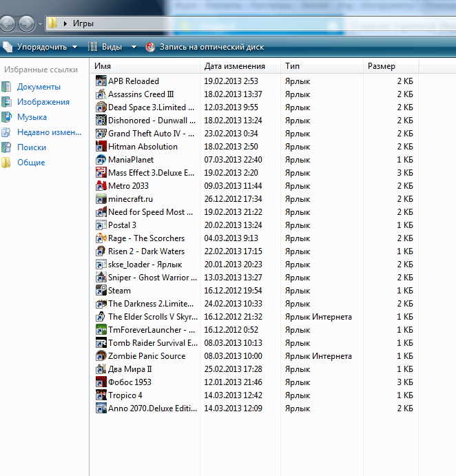The image size is (456, 476).
Task: Click the Metro 2033 file name
Action: [x=128, y=186]
